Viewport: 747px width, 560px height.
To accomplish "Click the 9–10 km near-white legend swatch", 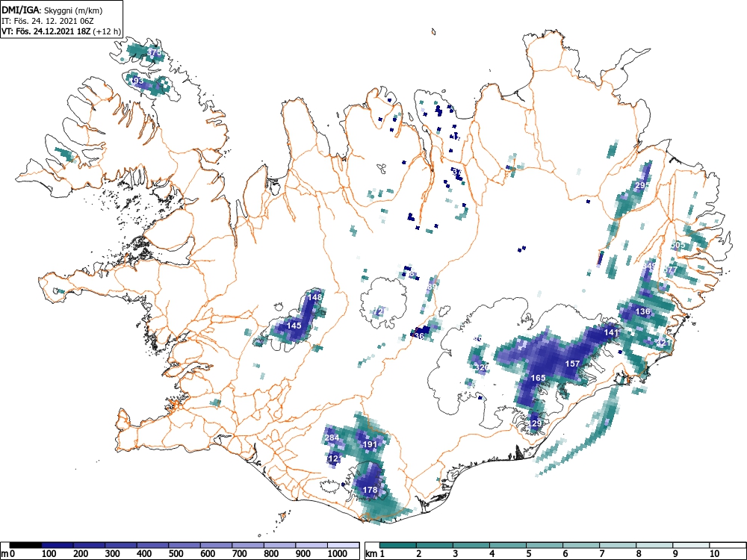I will tap(691, 545).
